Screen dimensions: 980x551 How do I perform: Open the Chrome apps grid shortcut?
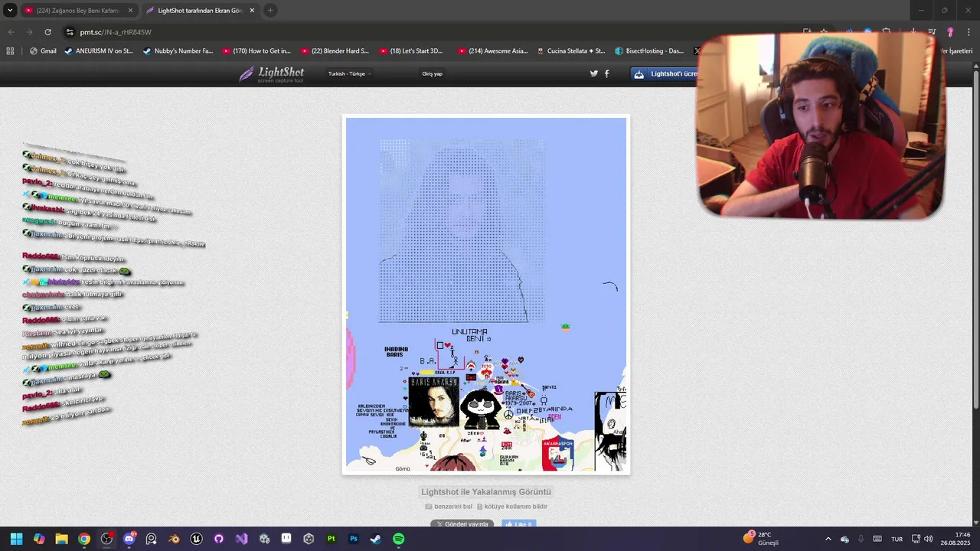tap(10, 51)
